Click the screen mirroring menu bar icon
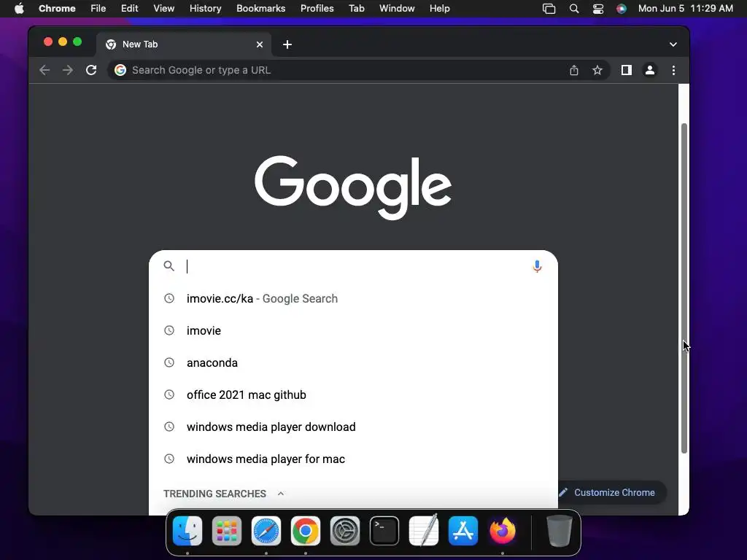This screenshot has height=560, width=747. pyautogui.click(x=549, y=9)
